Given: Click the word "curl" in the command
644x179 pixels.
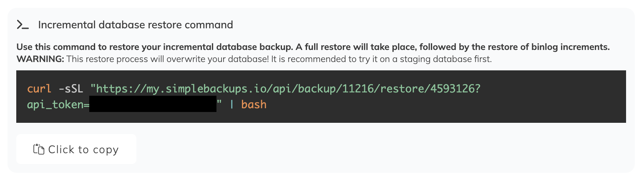Looking at the screenshot, I should [x=38, y=89].
